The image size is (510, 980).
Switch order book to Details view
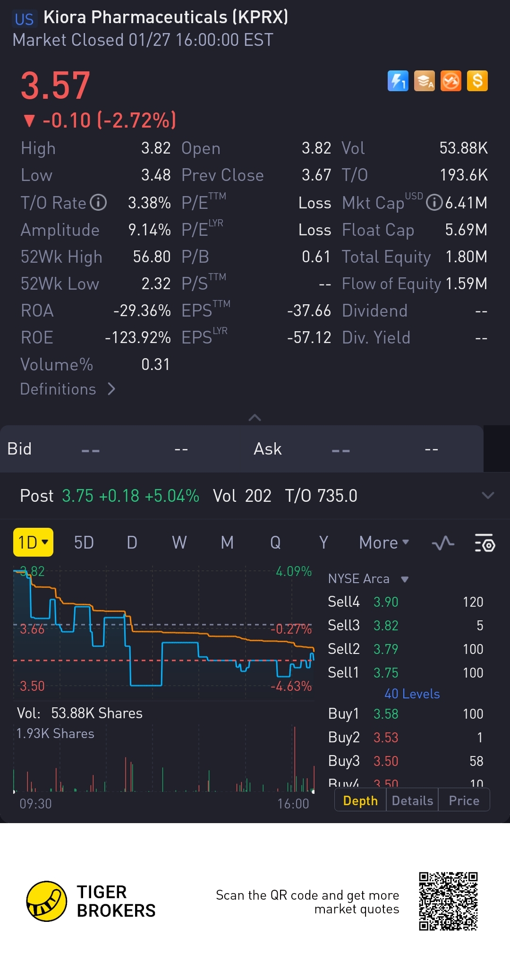pos(412,800)
